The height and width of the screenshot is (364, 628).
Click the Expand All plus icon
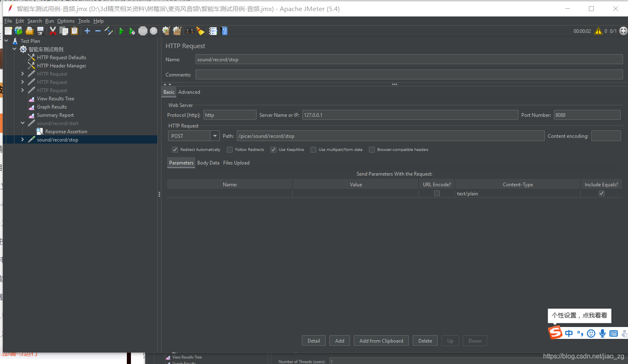(87, 31)
